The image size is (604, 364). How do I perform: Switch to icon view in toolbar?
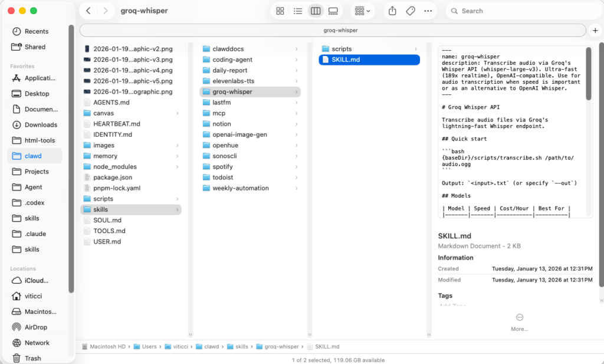(x=280, y=11)
